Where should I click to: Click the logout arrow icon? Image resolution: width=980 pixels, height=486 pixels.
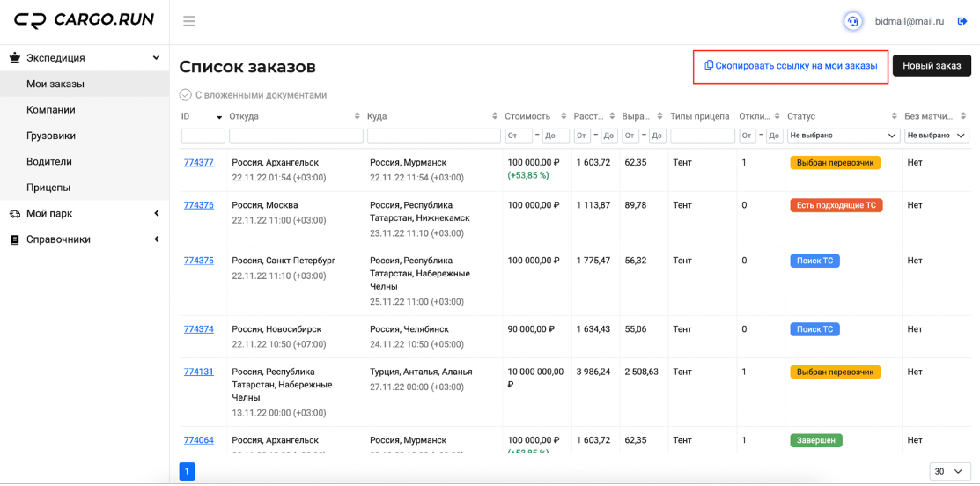click(962, 21)
